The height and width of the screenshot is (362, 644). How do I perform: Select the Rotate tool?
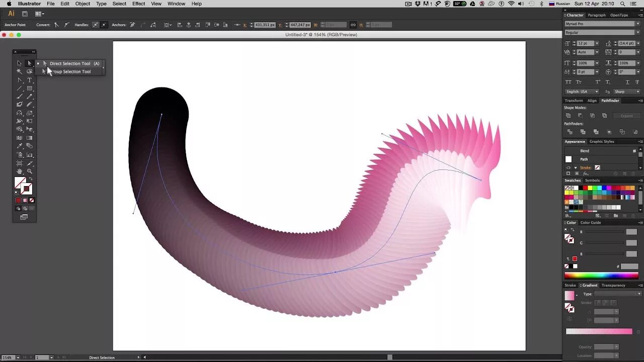[x=19, y=113]
